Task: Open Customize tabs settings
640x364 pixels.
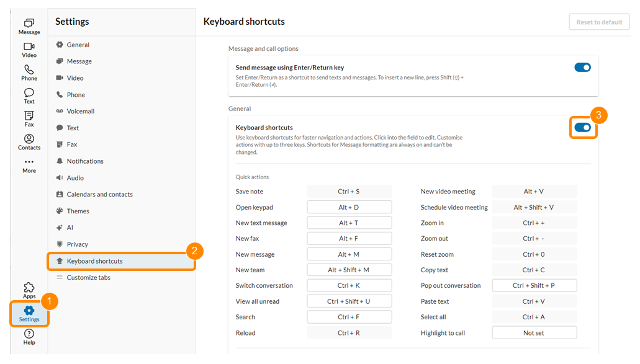Action: point(88,278)
